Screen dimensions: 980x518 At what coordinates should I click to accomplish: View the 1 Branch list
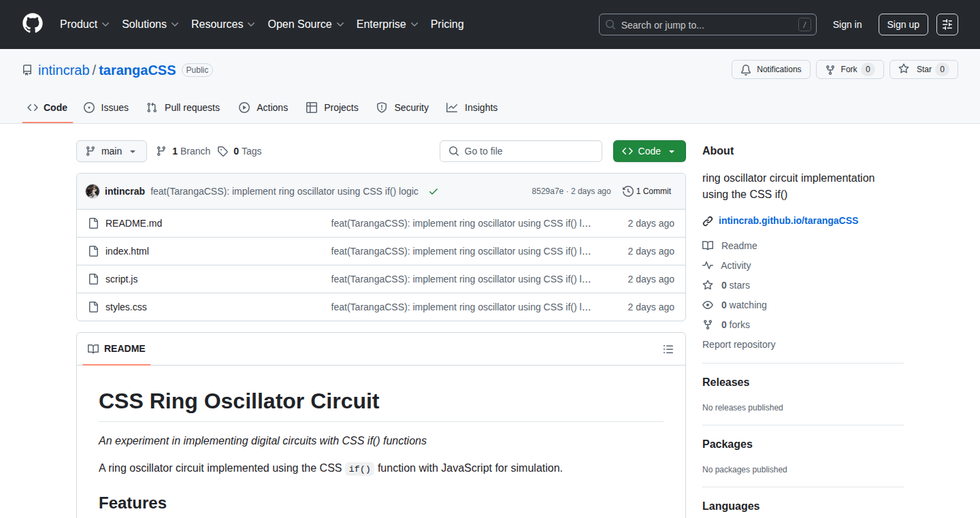[183, 151]
